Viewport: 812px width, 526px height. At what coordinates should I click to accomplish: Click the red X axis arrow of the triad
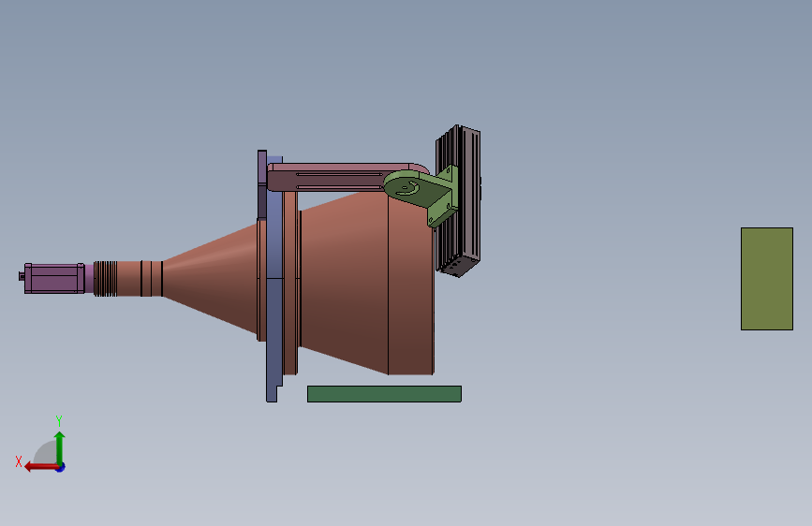point(40,467)
